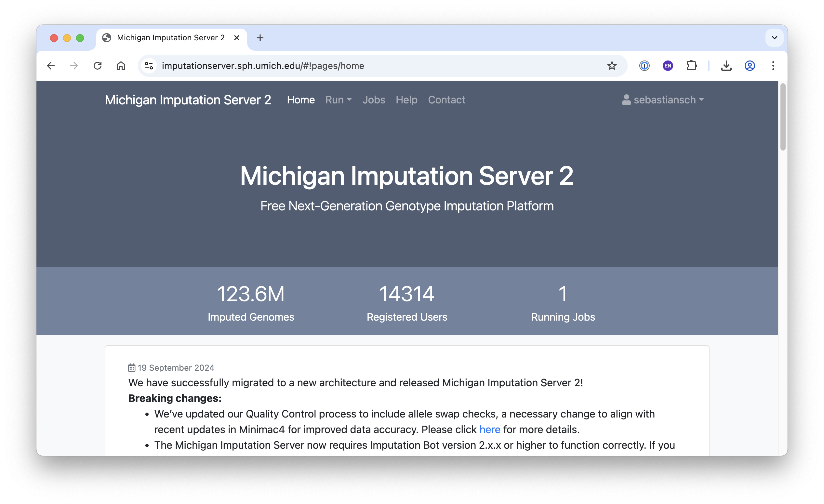Open the sebastiansch user dropdown
Screen dimensions: 824x504
tap(663, 100)
